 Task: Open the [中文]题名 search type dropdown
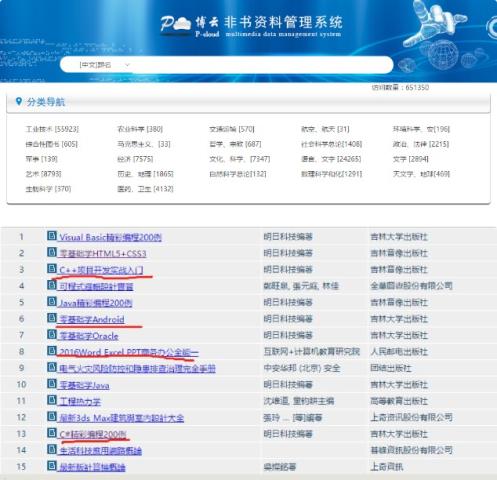[104, 65]
